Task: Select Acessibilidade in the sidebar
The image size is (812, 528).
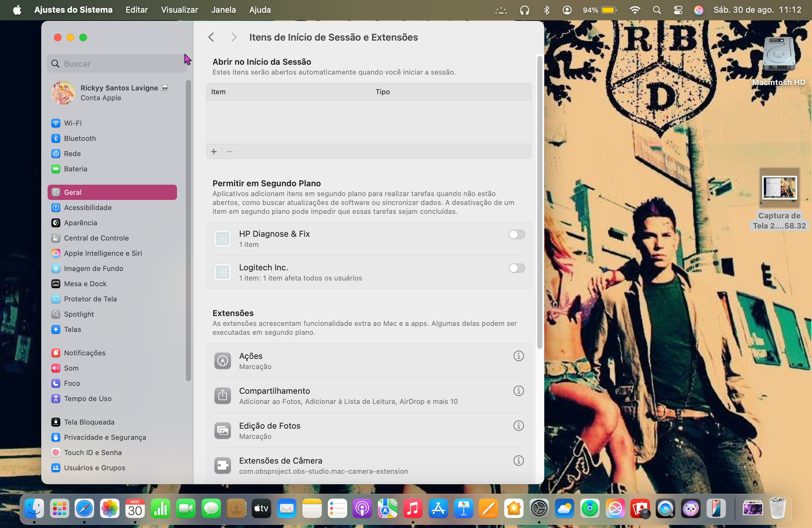Action: (x=88, y=208)
